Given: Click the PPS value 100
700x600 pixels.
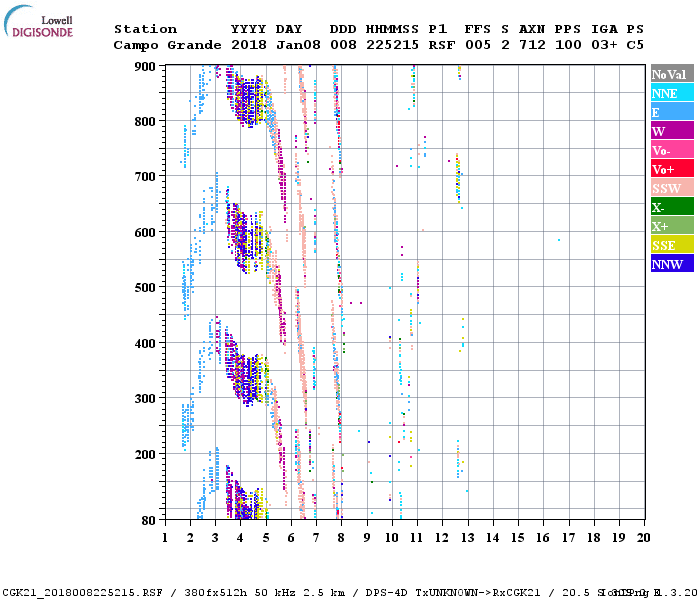Looking at the screenshot, I should pos(568,45).
